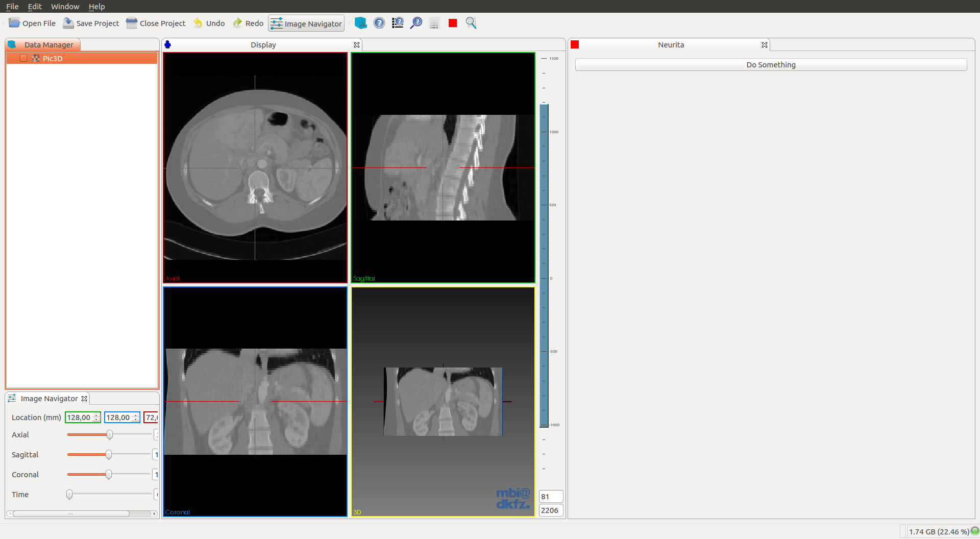The image size is (980, 539).
Task: Increase the green-bordered location value using up arrow
Action: pos(96,415)
